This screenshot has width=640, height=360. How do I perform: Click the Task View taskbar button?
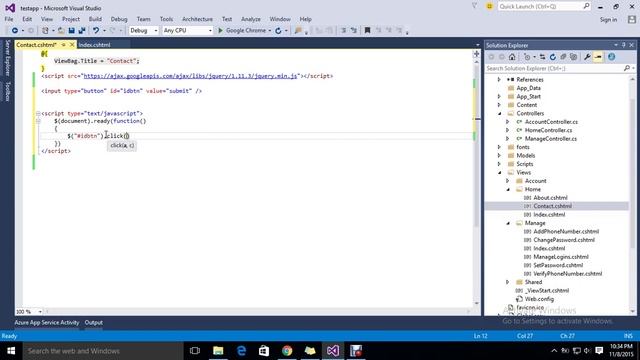point(195,351)
